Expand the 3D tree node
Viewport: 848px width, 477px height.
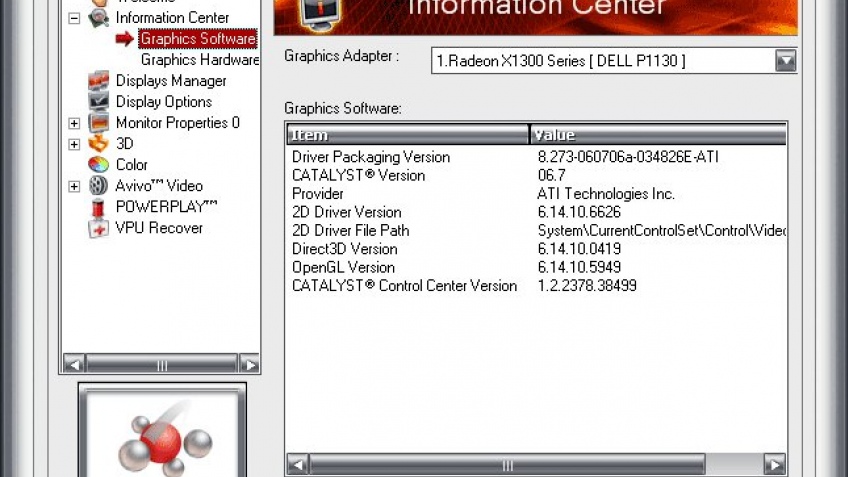pos(74,144)
